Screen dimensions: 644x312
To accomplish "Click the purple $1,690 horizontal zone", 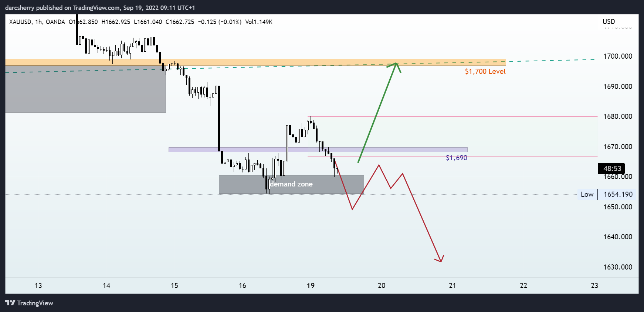I will (x=318, y=150).
